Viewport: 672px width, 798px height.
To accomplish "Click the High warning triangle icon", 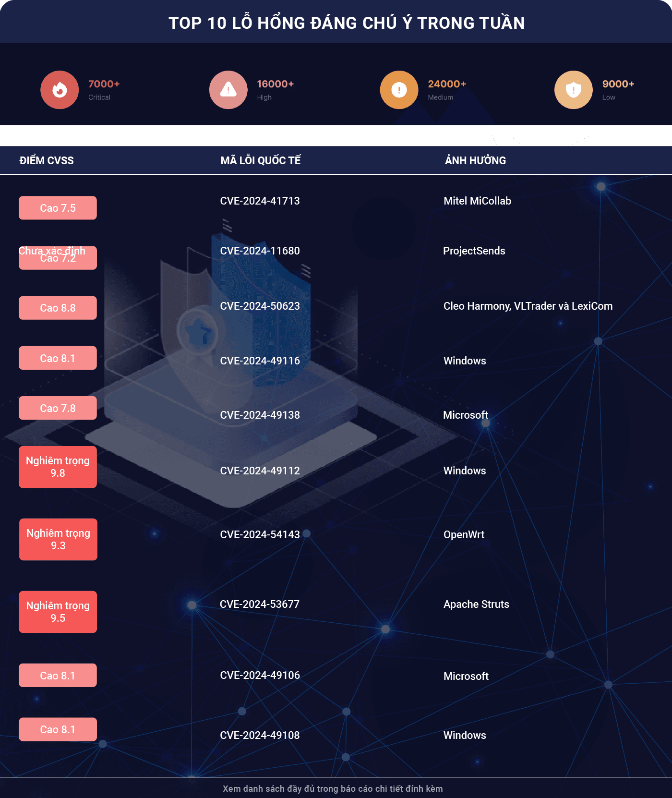I will 228,90.
